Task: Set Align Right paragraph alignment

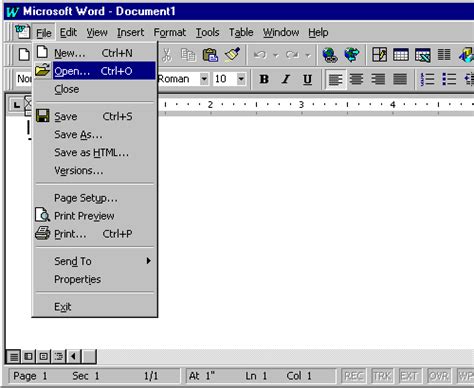Action: (378, 79)
